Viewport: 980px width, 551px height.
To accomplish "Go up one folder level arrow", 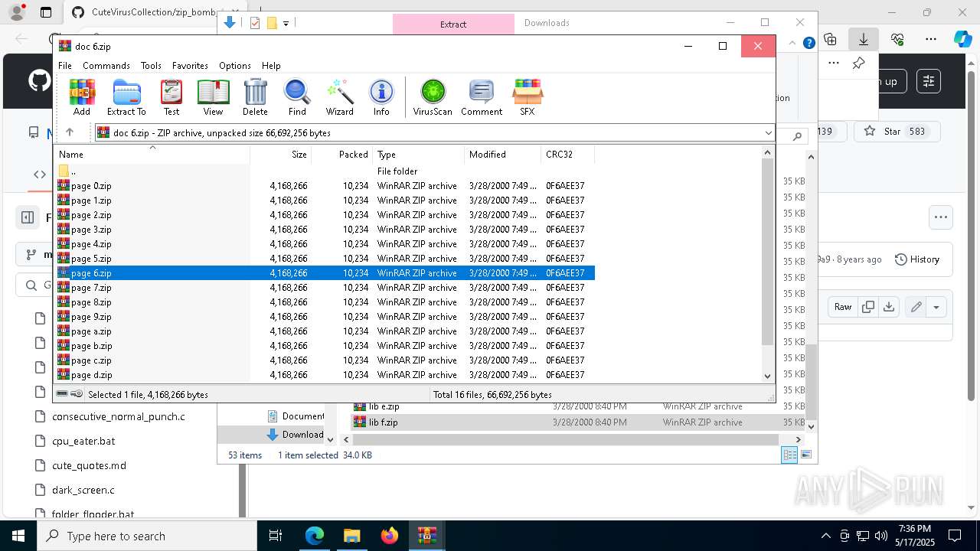I will coord(70,132).
